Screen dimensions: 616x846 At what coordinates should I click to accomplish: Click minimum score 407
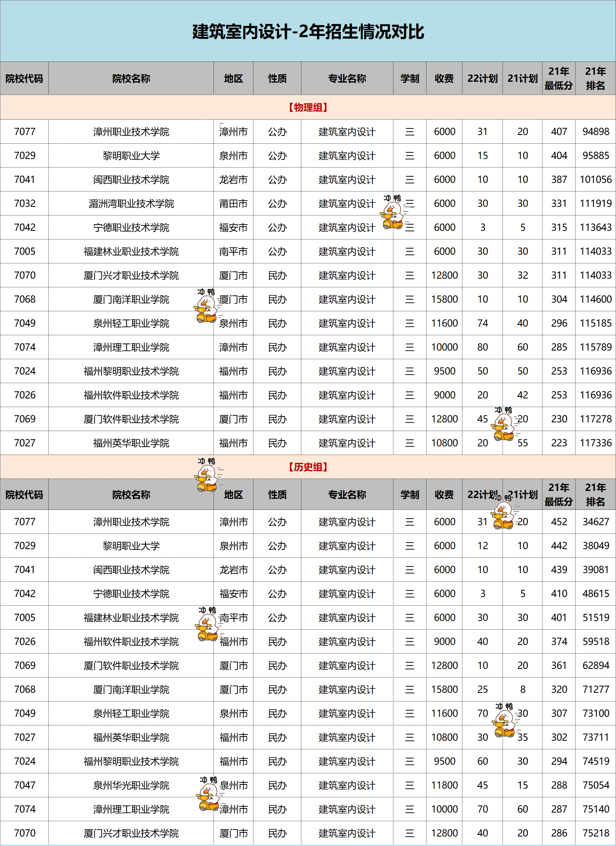(x=559, y=132)
